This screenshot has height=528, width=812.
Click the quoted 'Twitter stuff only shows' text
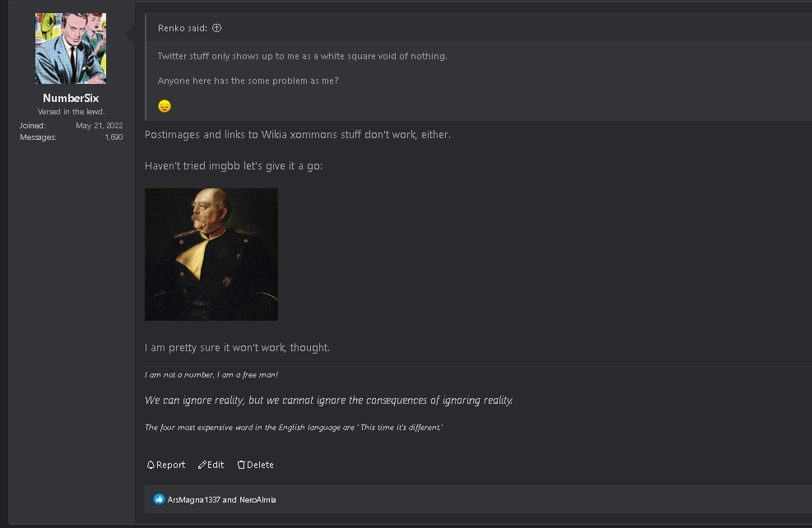click(302, 56)
